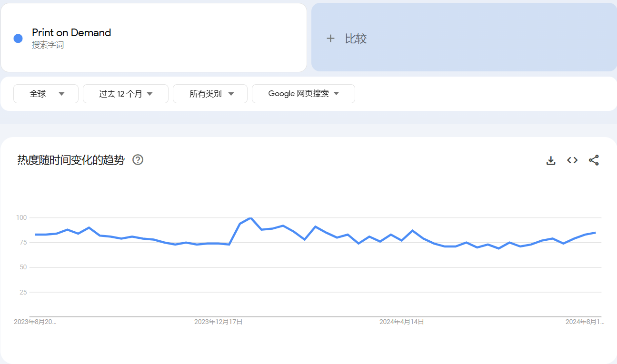Viewport: 617px width, 364px height.
Task: Click the 热度随时间变化的趋势 chart title
Action: (x=71, y=160)
